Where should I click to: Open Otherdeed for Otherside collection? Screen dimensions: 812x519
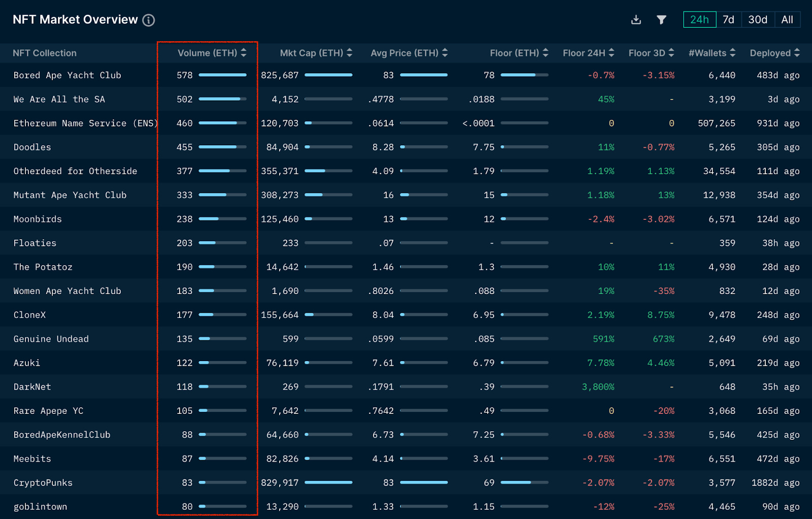[x=75, y=171]
